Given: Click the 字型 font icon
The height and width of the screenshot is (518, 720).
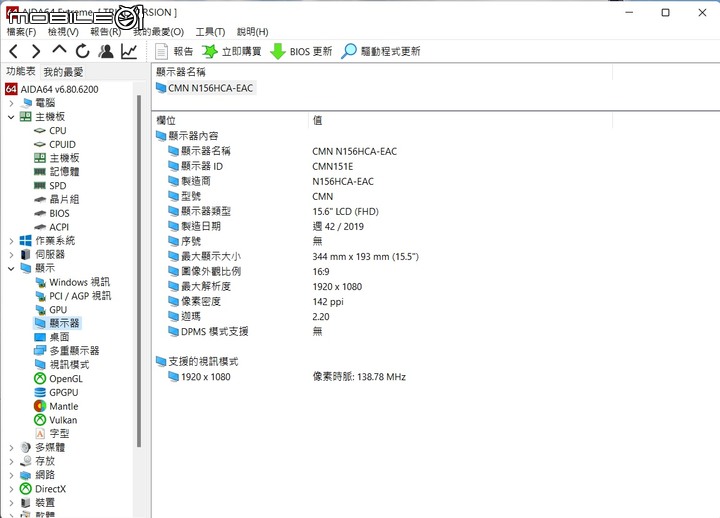Looking at the screenshot, I should click(x=40, y=434).
